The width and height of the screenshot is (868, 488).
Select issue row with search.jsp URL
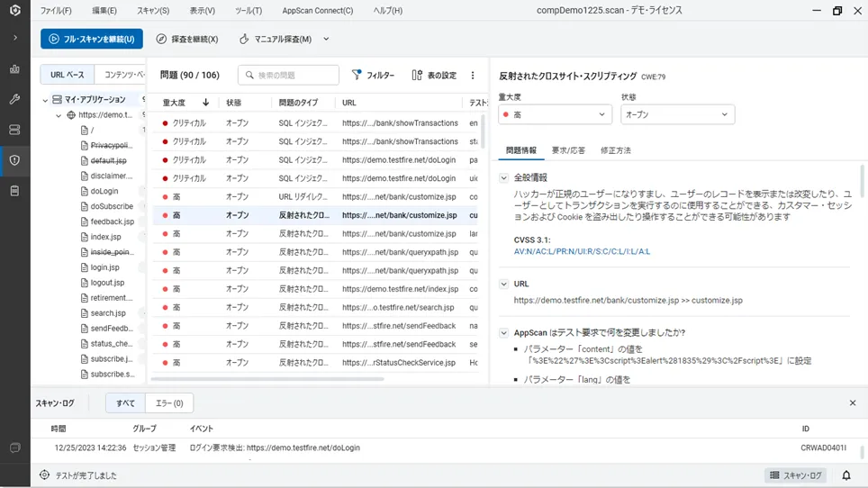pos(315,307)
